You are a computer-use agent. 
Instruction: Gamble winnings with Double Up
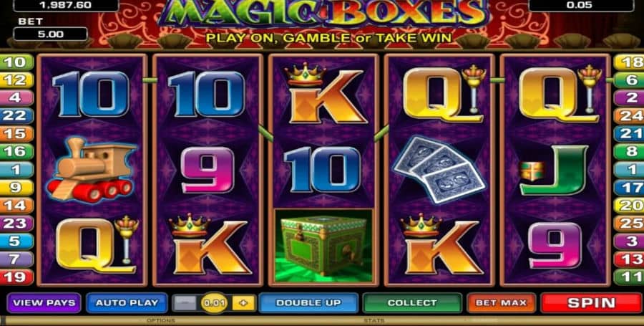[308, 303]
